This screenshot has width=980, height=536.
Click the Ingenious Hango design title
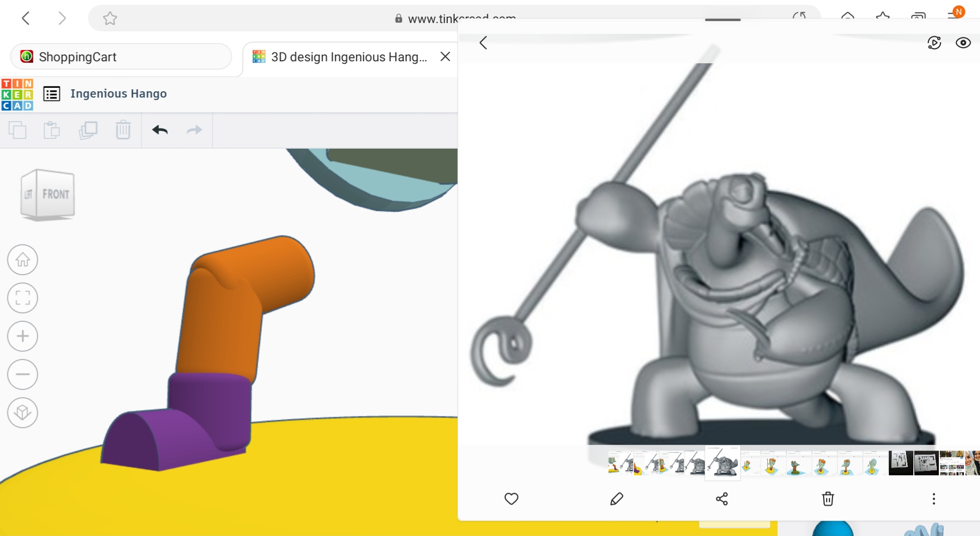click(119, 94)
